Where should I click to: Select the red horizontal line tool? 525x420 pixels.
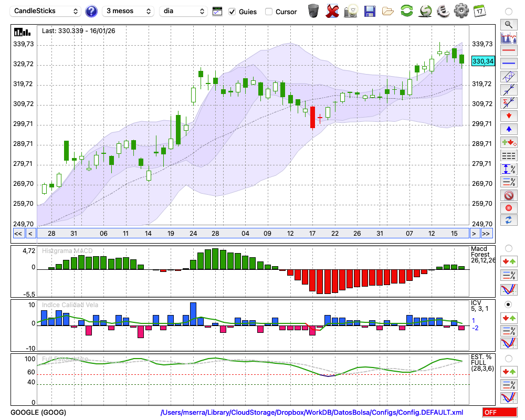tap(508, 51)
